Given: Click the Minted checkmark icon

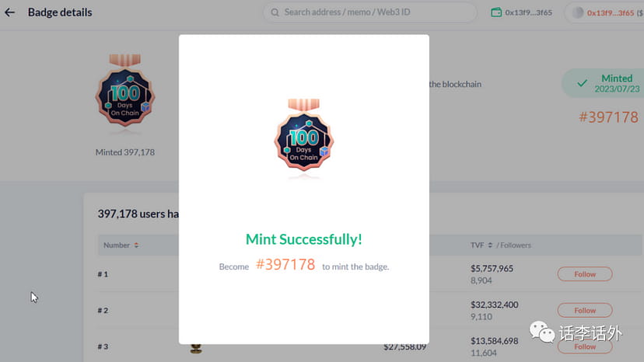Looking at the screenshot, I should point(582,83).
